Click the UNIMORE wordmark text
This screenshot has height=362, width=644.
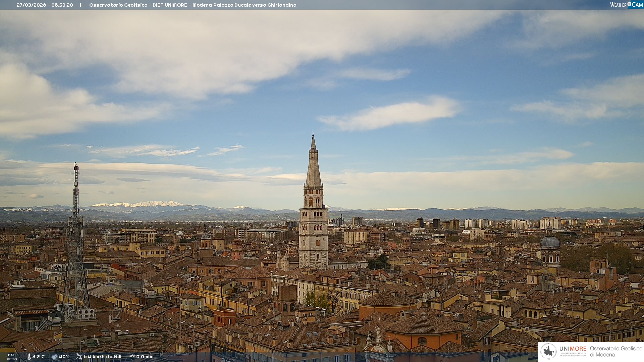(573, 349)
